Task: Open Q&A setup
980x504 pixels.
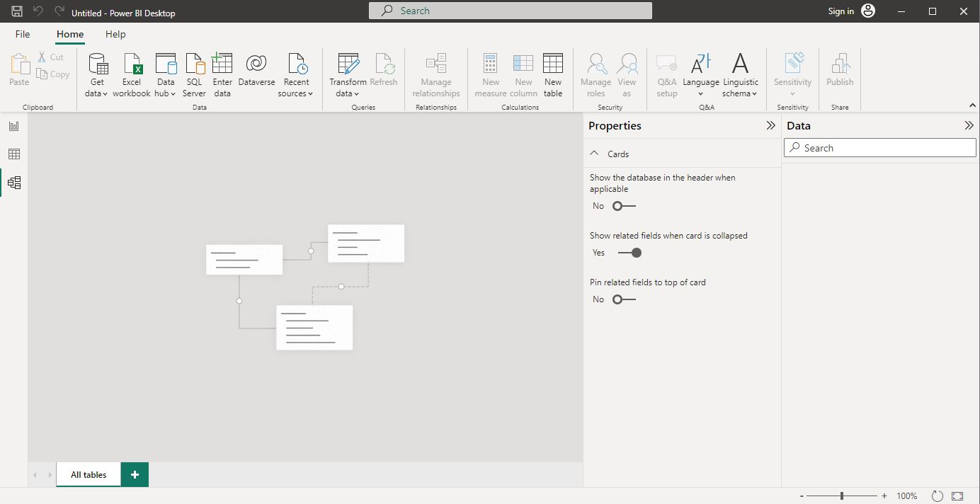Action: (667, 75)
